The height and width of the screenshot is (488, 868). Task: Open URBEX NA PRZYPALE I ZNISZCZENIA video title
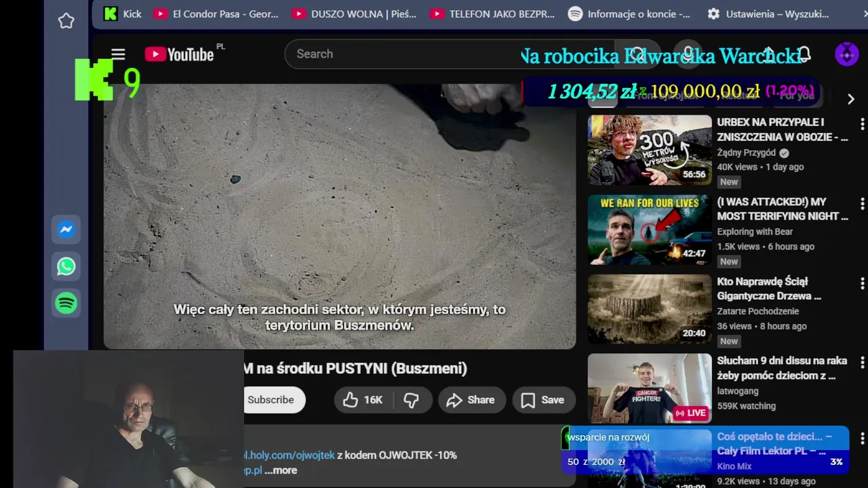point(782,129)
